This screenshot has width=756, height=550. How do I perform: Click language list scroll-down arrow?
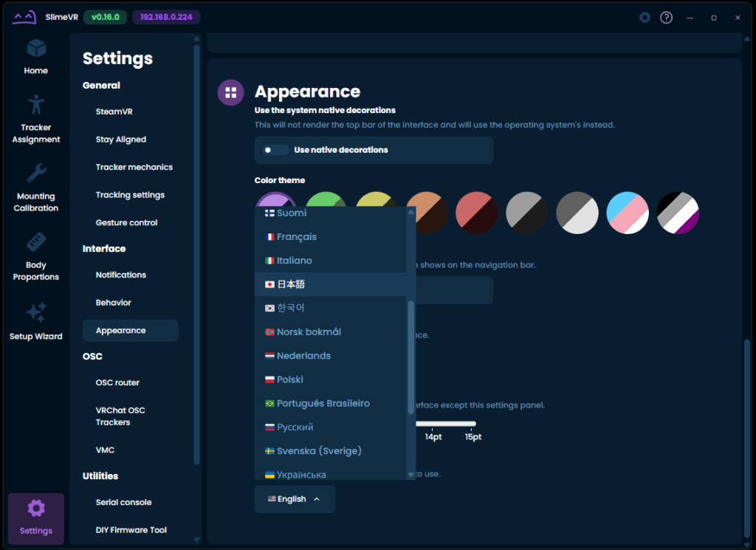coord(410,475)
